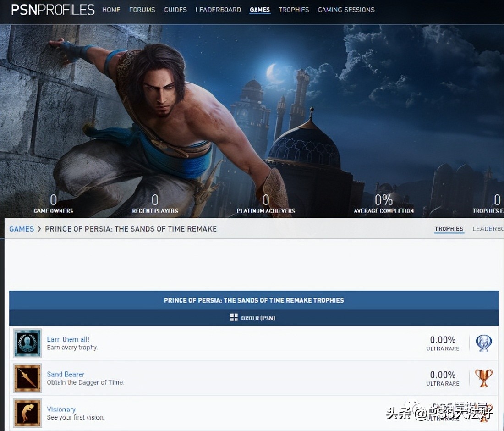Click the 'Earn every trophy.' description

coord(72,348)
